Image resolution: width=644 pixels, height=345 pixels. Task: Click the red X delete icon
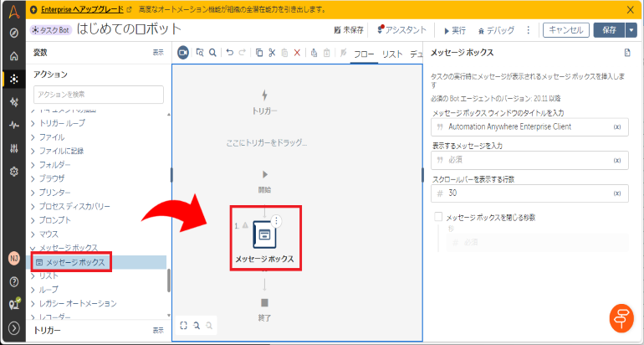coord(298,53)
